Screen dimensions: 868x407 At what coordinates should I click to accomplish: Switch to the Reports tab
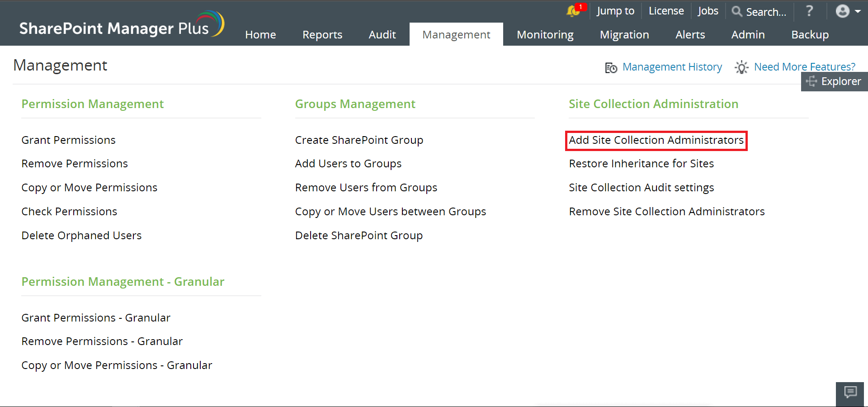(322, 34)
